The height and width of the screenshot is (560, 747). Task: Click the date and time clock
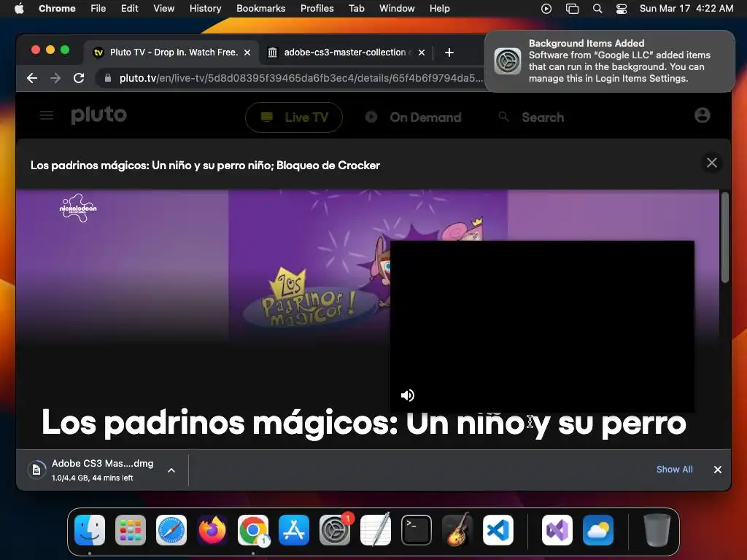click(686, 9)
